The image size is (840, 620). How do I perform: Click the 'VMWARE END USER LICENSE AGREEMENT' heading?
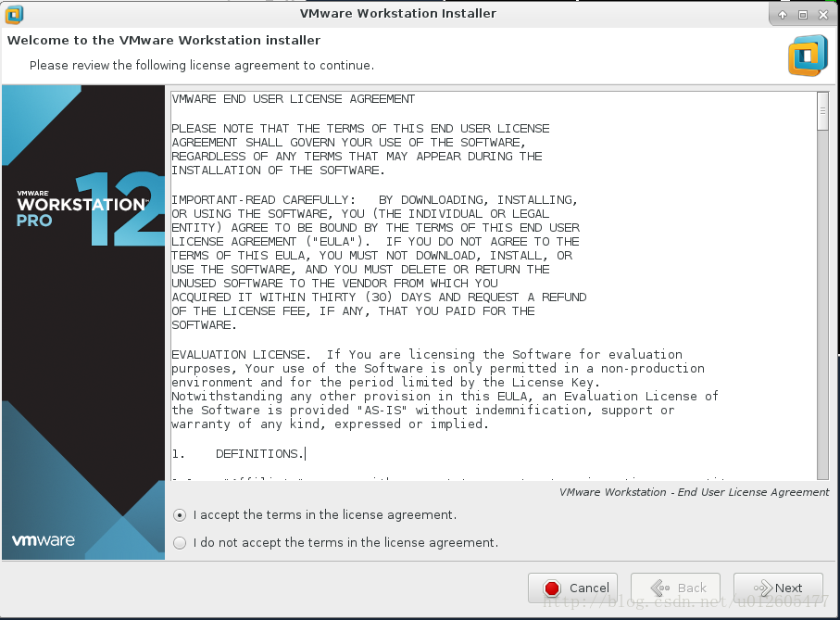(293, 99)
